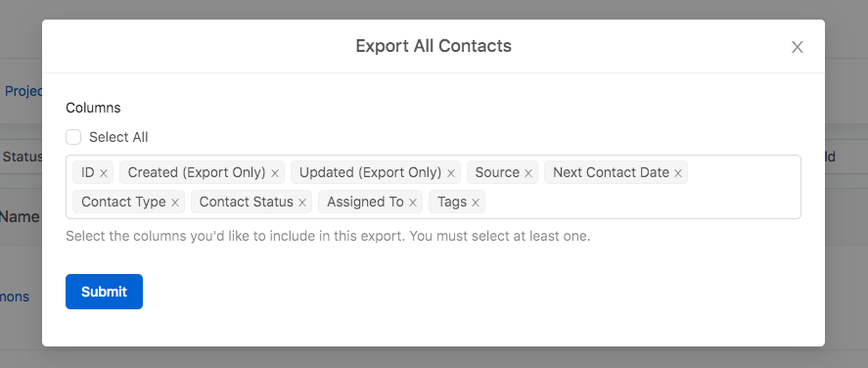Remove the Assigned To tag
This screenshot has height=368, width=868.
(412, 203)
